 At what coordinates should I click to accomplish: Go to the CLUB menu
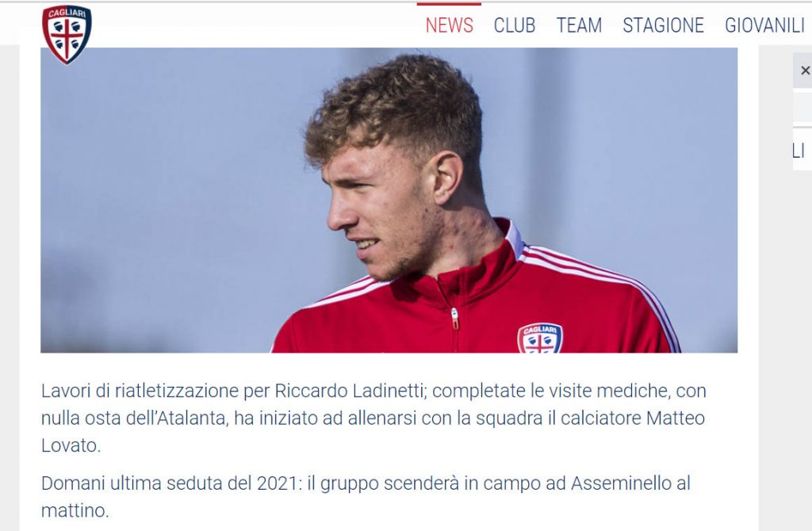coord(514,25)
